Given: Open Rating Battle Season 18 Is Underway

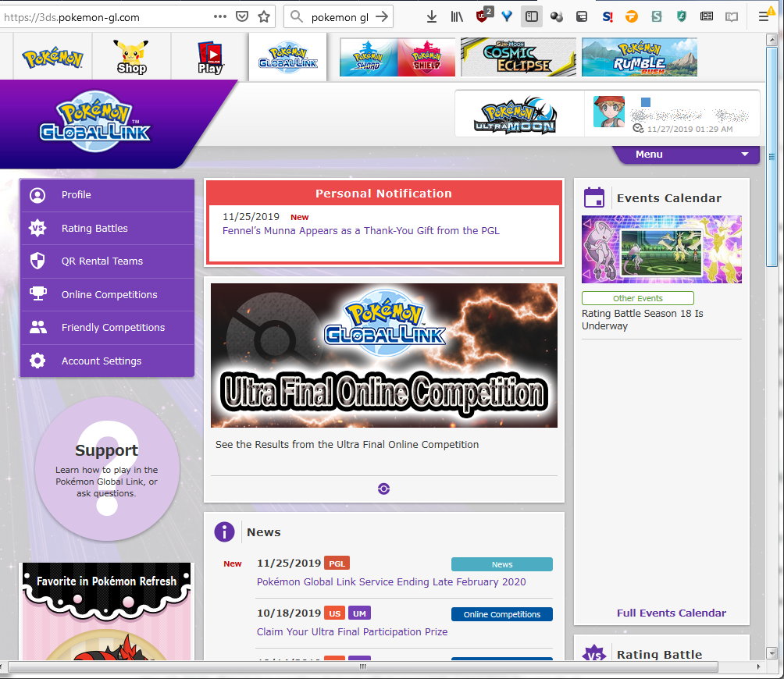Looking at the screenshot, I should pos(643,320).
